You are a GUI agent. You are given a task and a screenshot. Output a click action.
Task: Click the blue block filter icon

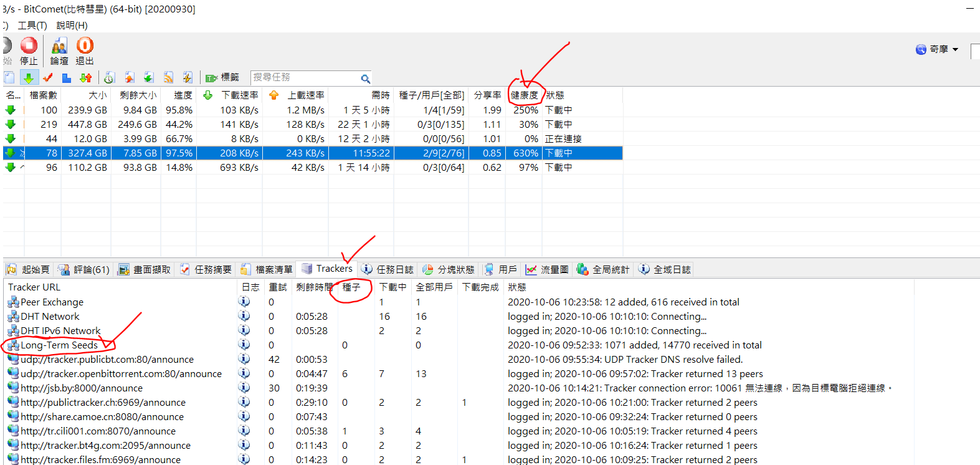[x=67, y=77]
